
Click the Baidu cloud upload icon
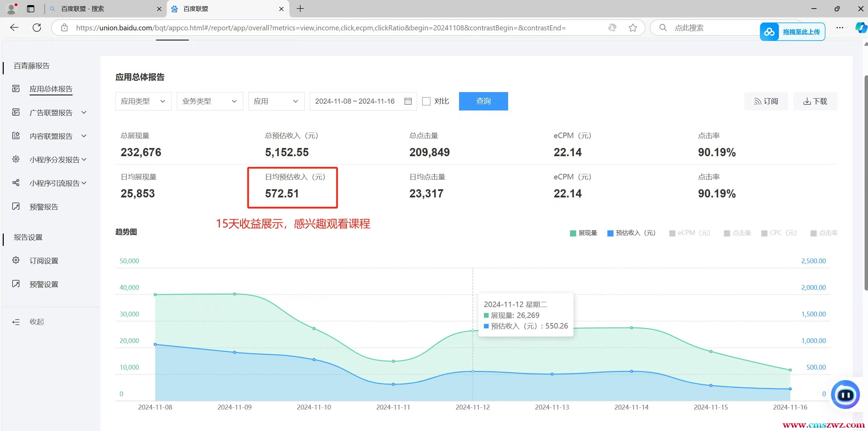coord(770,32)
